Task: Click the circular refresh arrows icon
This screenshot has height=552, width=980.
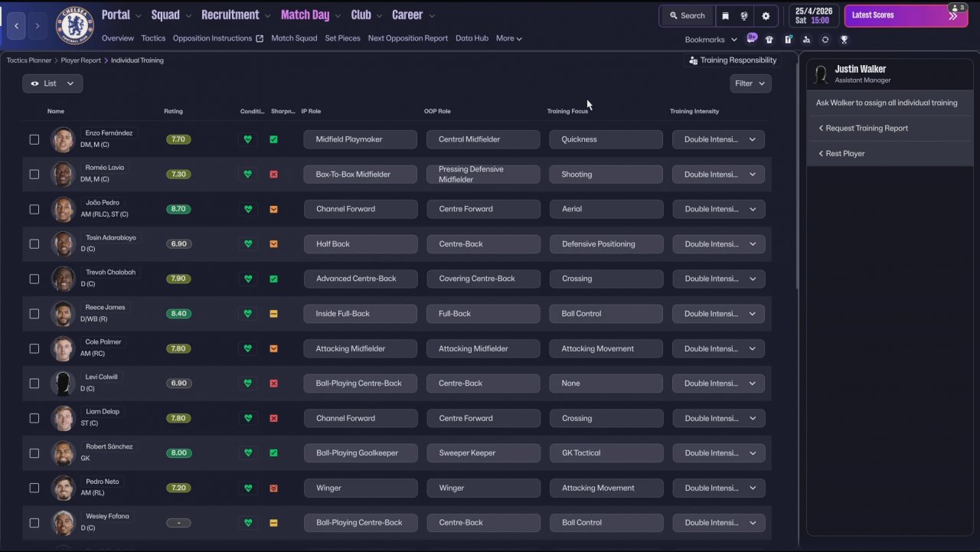Action: click(x=825, y=40)
